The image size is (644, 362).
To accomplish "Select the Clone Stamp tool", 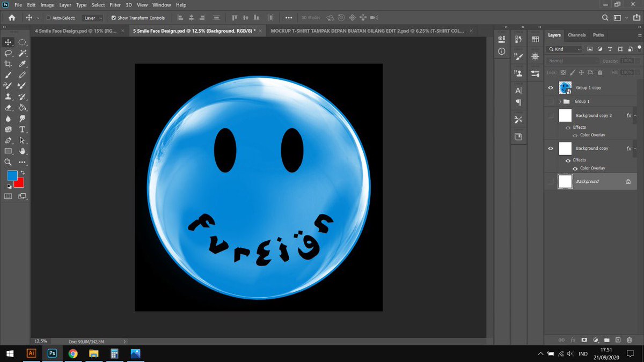I will [x=8, y=97].
